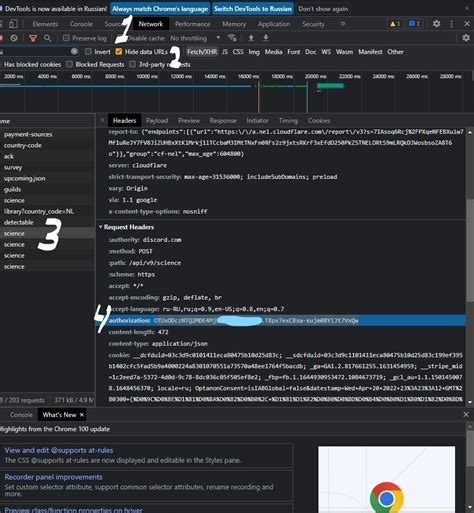The image size is (474, 513).
Task: Show issues message count badge
Action: click(x=414, y=24)
